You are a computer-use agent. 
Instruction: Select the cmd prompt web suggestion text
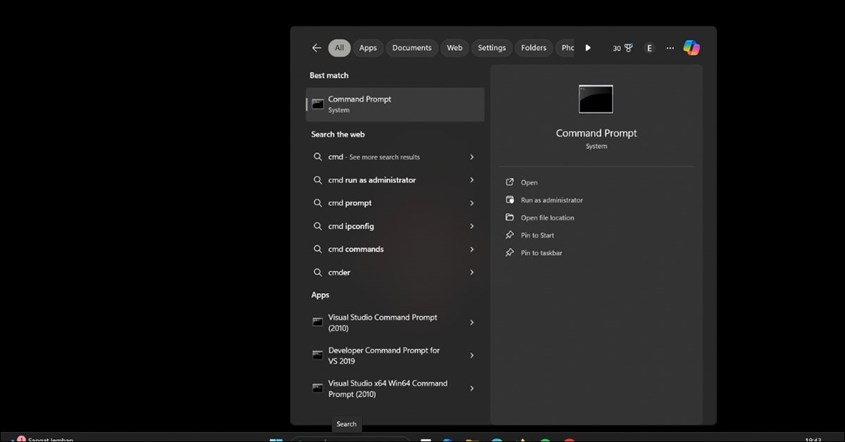[x=350, y=203]
